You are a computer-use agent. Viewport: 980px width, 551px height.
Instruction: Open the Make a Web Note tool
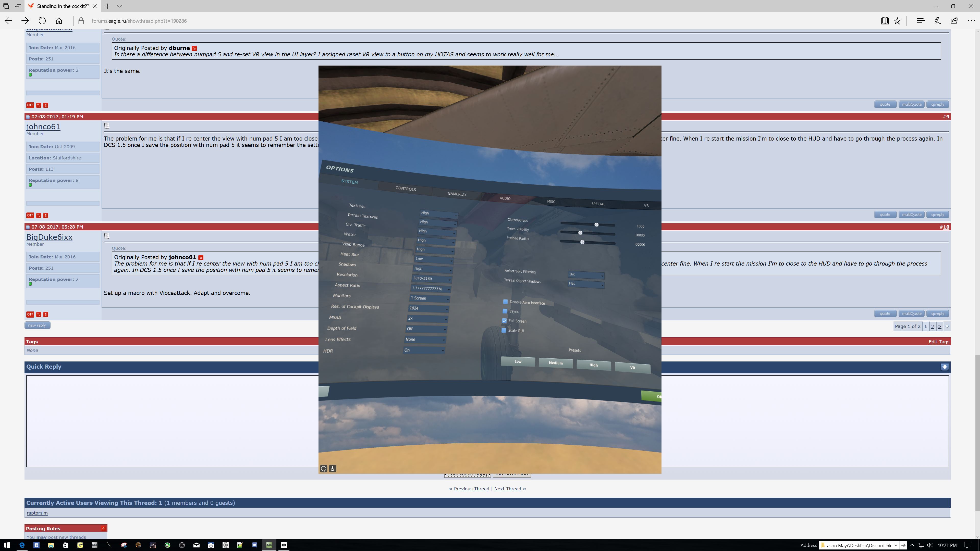click(937, 20)
